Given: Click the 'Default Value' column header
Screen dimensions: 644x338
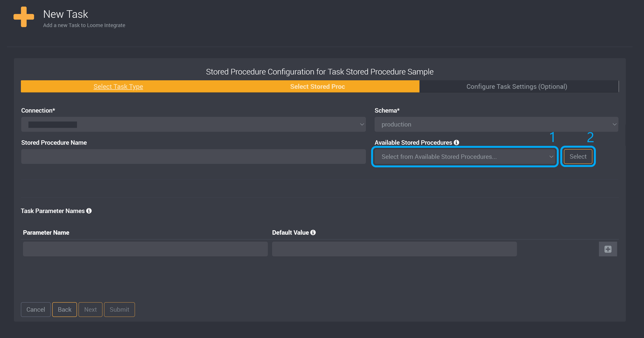Looking at the screenshot, I should (290, 233).
